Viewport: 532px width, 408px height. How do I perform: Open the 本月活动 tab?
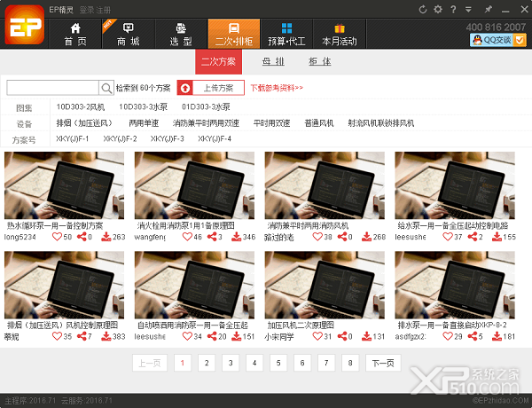click(340, 34)
